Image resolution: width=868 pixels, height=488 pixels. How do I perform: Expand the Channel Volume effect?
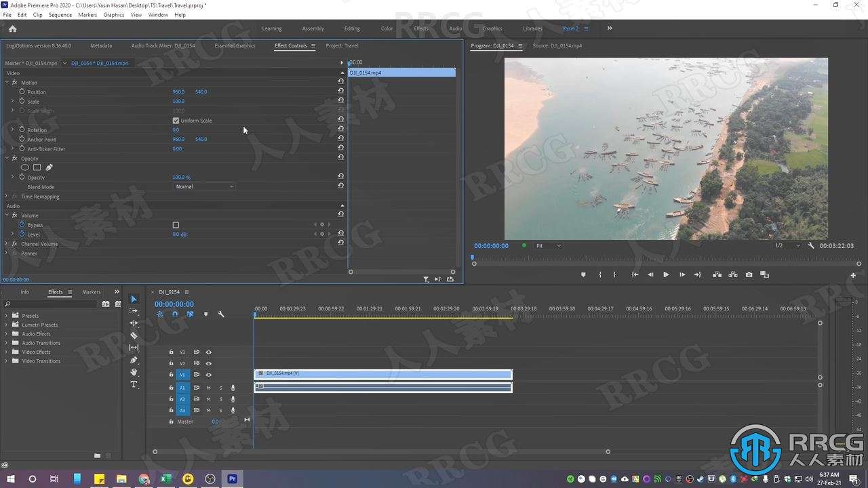7,243
